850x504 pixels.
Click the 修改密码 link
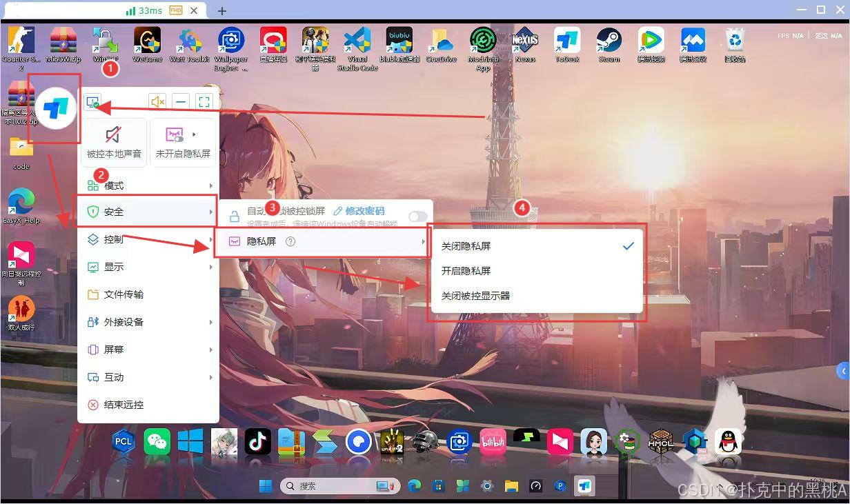click(x=359, y=211)
